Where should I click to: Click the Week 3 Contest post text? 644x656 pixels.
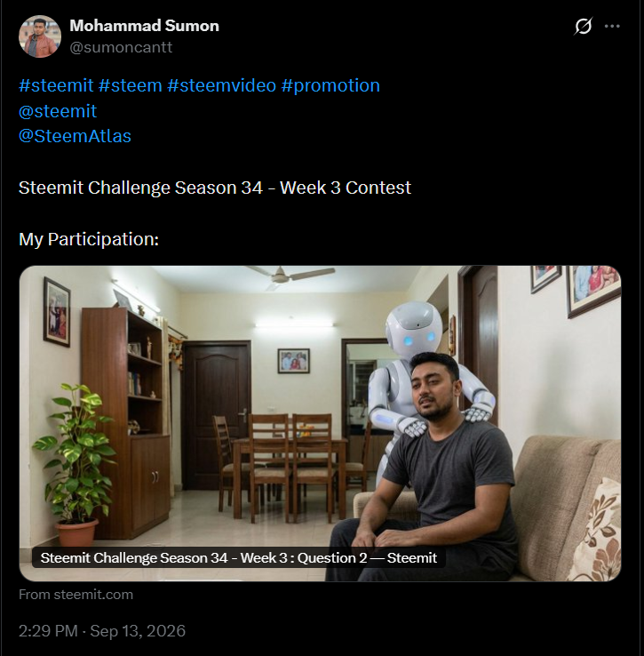tap(215, 188)
